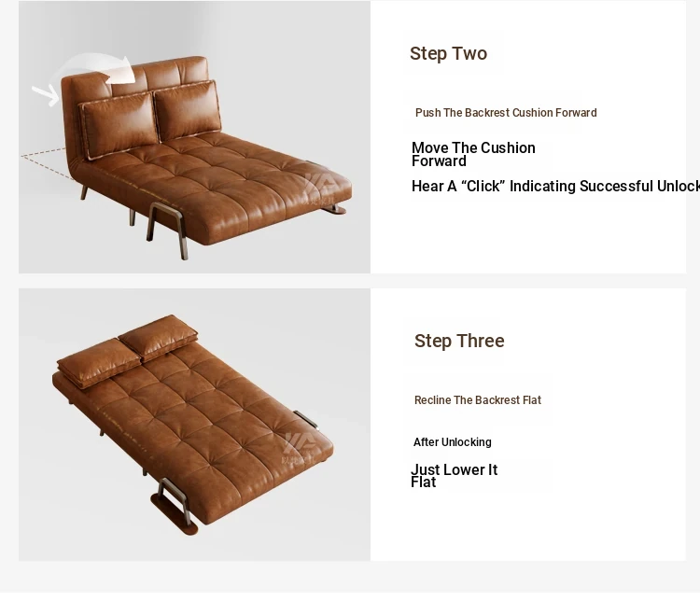Click the dashed outline beside the Step Two sofa

pyautogui.click(x=47, y=163)
